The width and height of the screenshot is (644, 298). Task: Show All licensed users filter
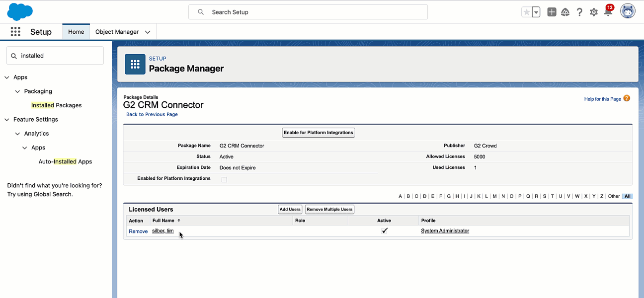click(628, 196)
